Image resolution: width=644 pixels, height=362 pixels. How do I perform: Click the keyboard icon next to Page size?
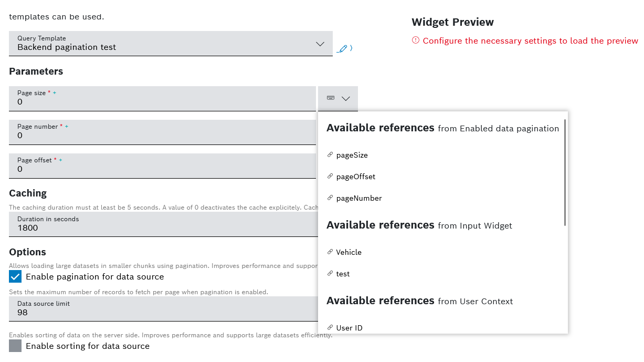tap(331, 98)
